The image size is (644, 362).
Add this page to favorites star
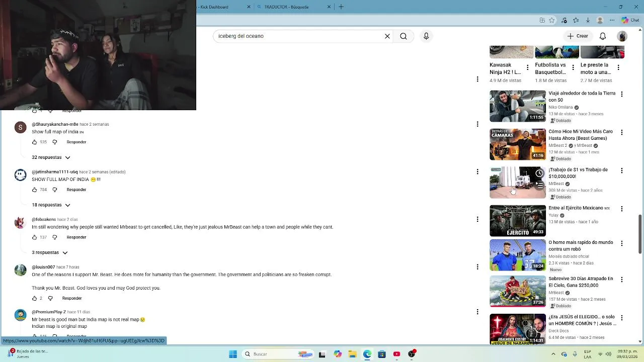[552, 20]
